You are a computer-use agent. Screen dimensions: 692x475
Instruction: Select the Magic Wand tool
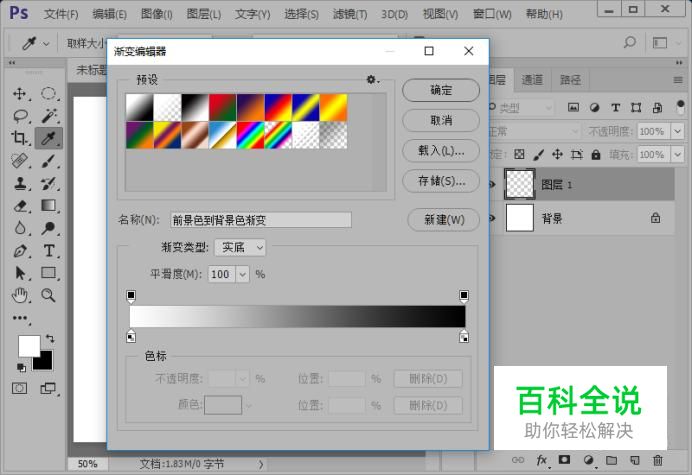tap(49, 116)
